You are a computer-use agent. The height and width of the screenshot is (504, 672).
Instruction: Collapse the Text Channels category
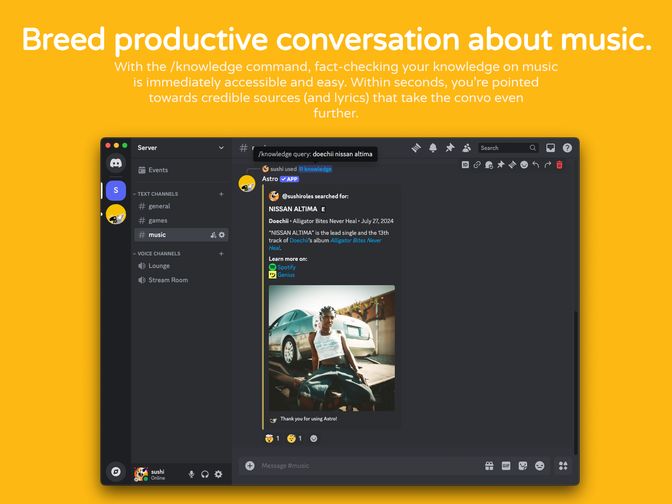pos(158,193)
